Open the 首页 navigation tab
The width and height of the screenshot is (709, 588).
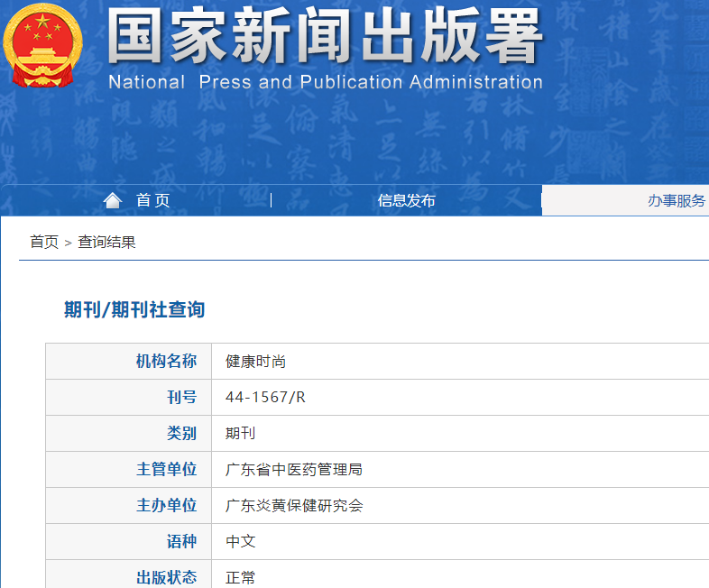click(x=152, y=200)
